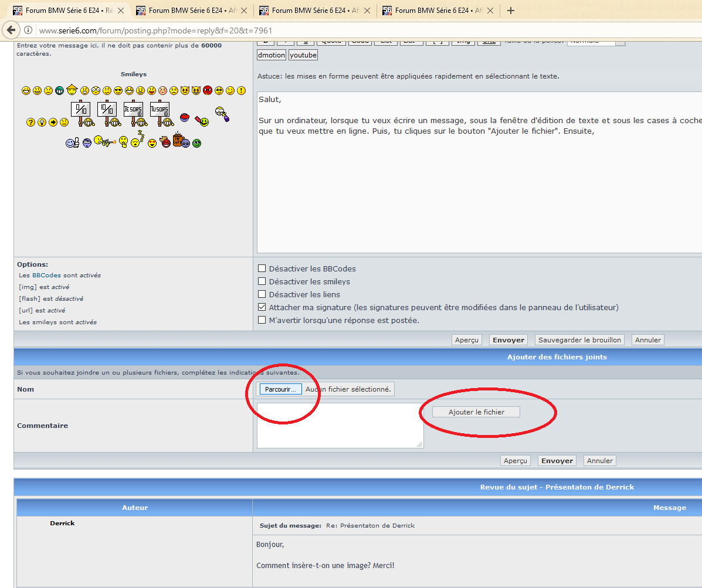Click the 'Ajouter le fichier' button
This screenshot has height=588, width=702.
point(476,412)
